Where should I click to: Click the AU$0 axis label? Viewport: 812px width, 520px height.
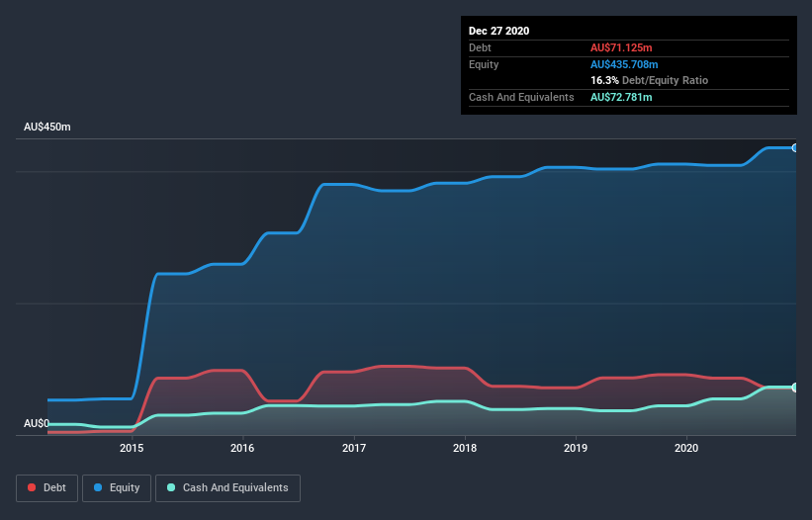point(37,423)
